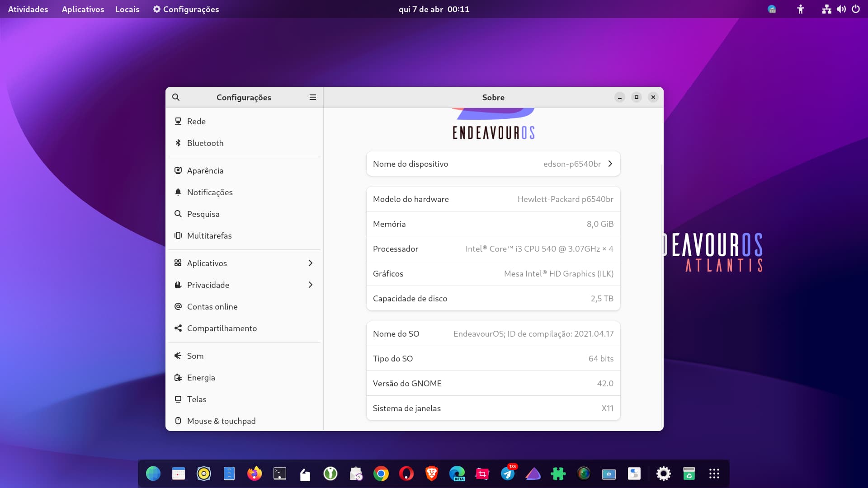Open the Aplicativos top bar menu
This screenshot has height=488, width=868.
coord(83,9)
